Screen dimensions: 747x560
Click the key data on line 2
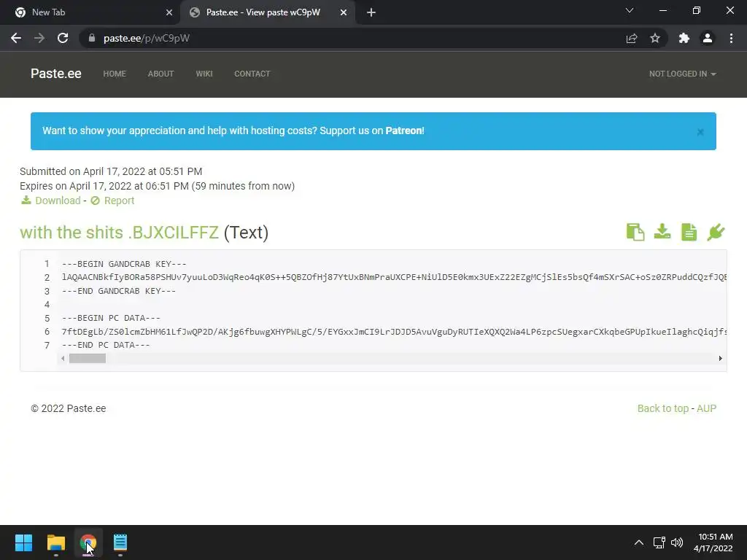(394, 277)
